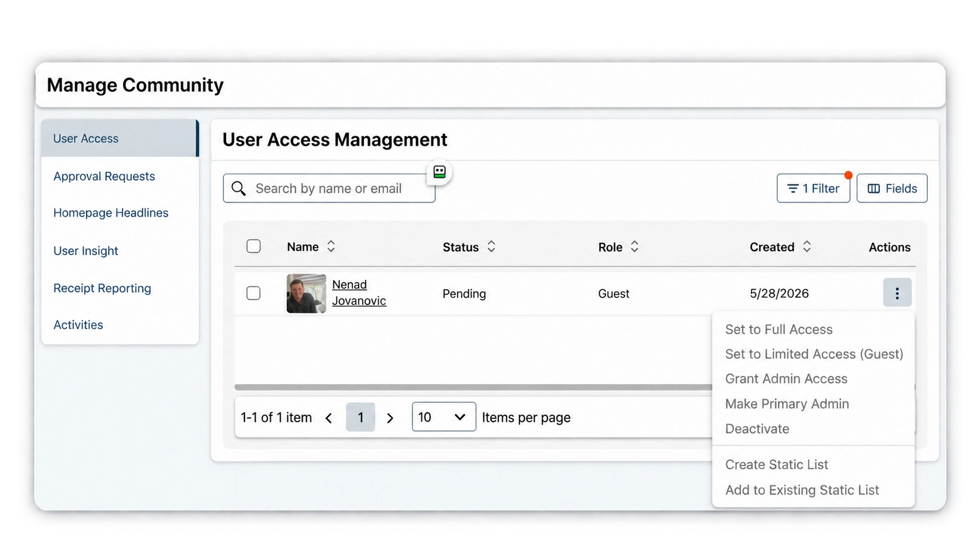Click the green password manager icon on search box
The height and width of the screenshot is (552, 980).
coord(440,172)
